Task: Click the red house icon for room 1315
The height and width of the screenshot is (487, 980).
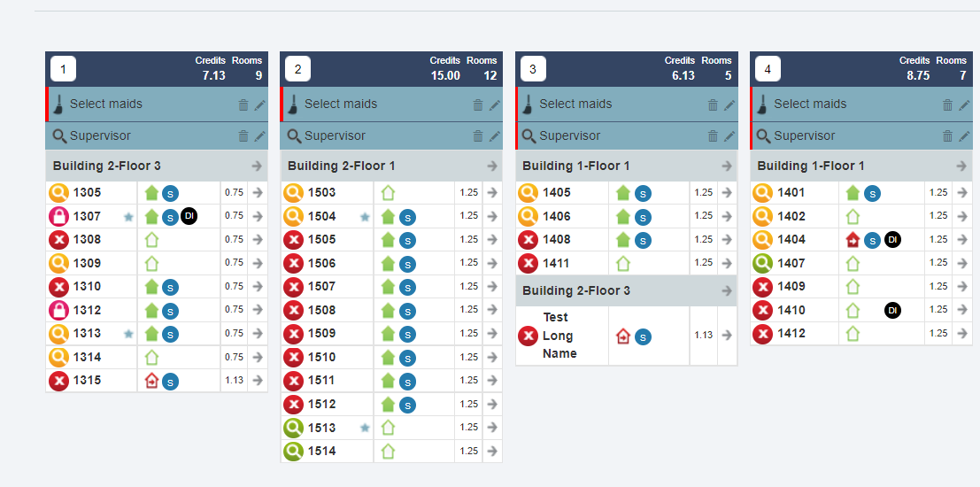Action: (x=151, y=381)
